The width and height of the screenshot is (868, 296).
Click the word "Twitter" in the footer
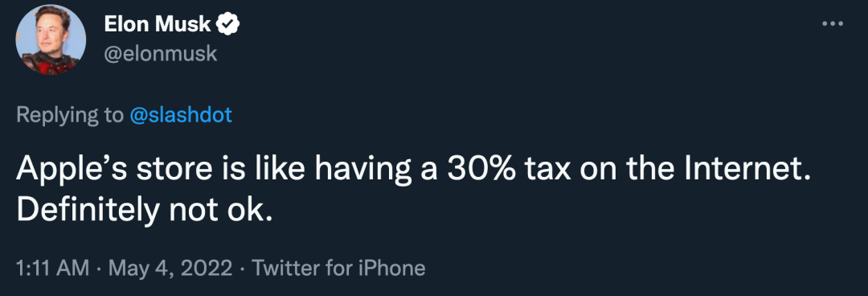point(285,269)
